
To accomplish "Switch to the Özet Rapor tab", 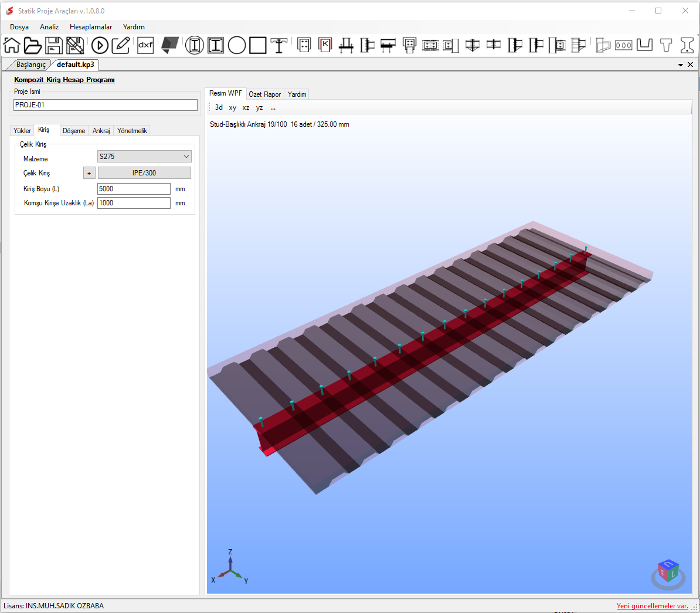I will click(x=265, y=94).
